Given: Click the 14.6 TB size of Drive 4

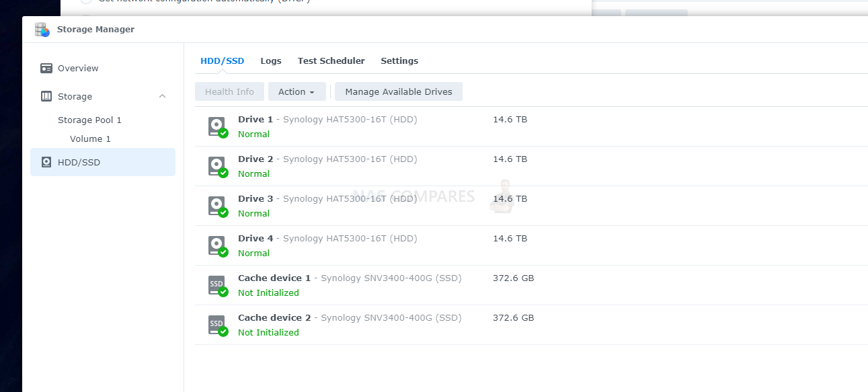Looking at the screenshot, I should [x=510, y=238].
